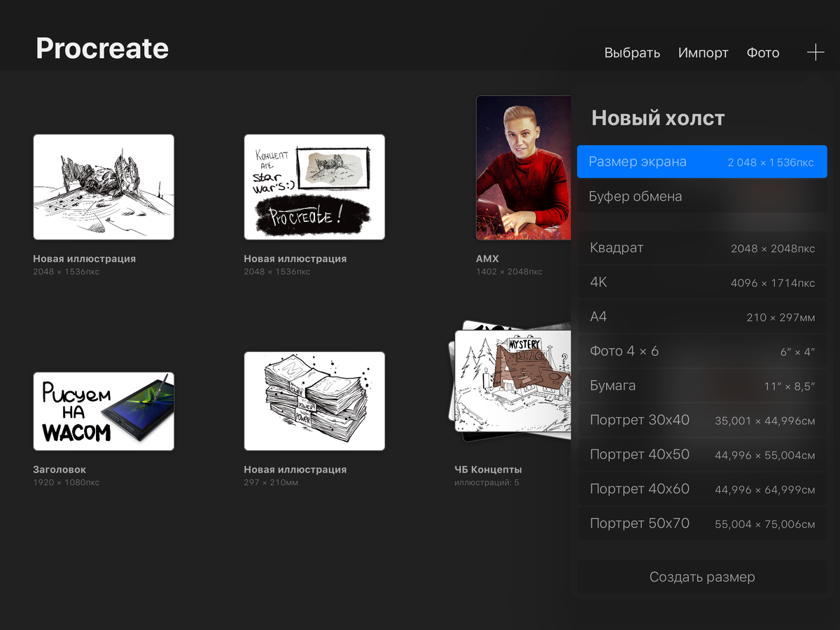Screen dimensions: 840x630
Task: Click the Импорт button
Action: 703,53
